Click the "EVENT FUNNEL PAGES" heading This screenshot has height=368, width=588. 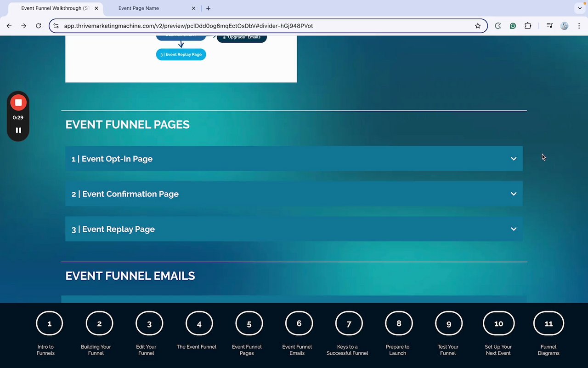[x=128, y=125]
